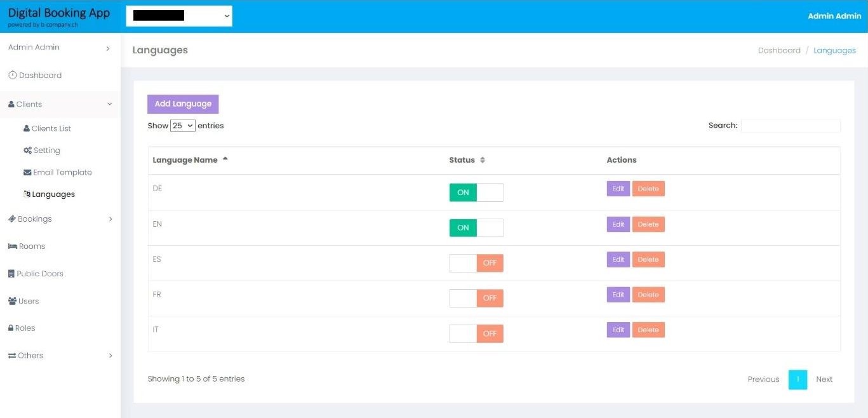Click the Roles lock icon
Image resolution: width=868 pixels, height=418 pixels.
pyautogui.click(x=11, y=328)
